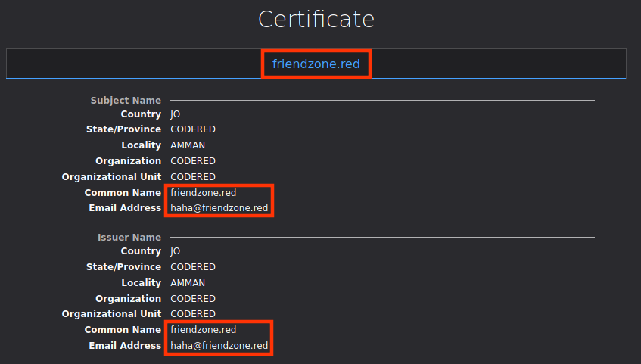Click Subject email haha@friendzone.red
The image size is (641, 364).
tap(219, 208)
